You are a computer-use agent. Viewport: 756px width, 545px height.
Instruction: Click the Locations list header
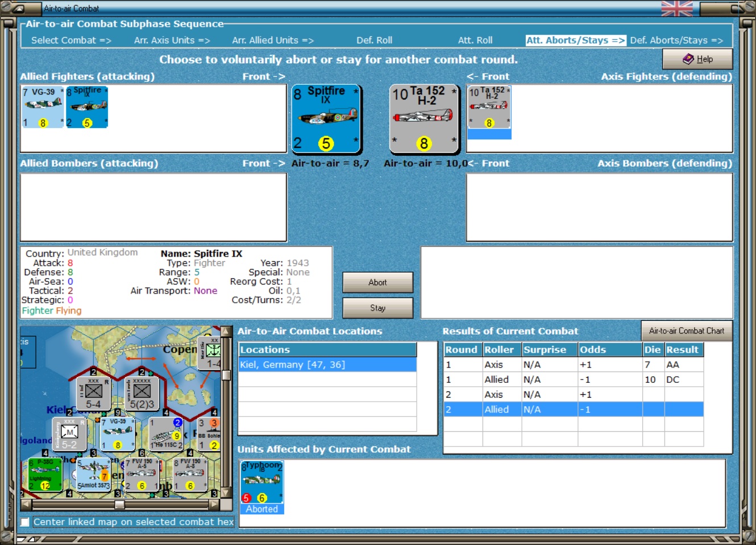[327, 350]
